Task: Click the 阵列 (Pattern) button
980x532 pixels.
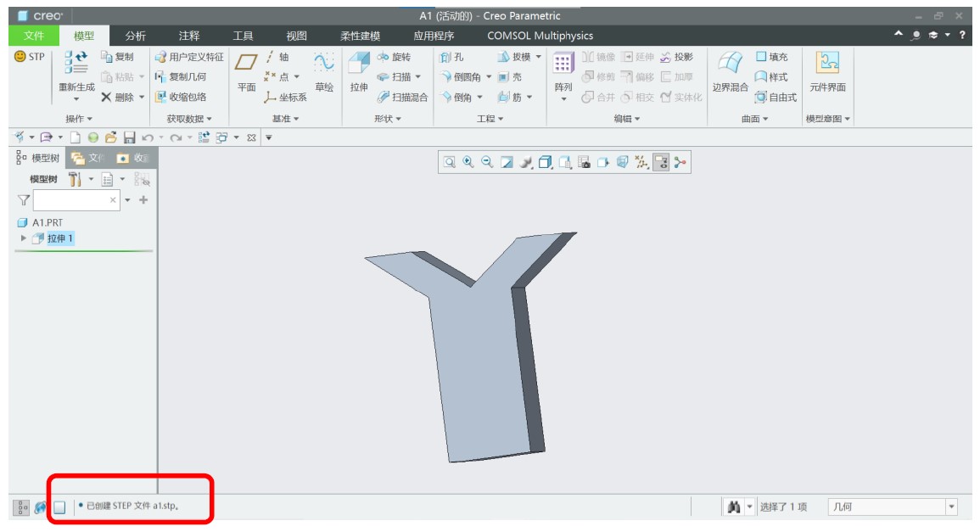Action: point(563,76)
